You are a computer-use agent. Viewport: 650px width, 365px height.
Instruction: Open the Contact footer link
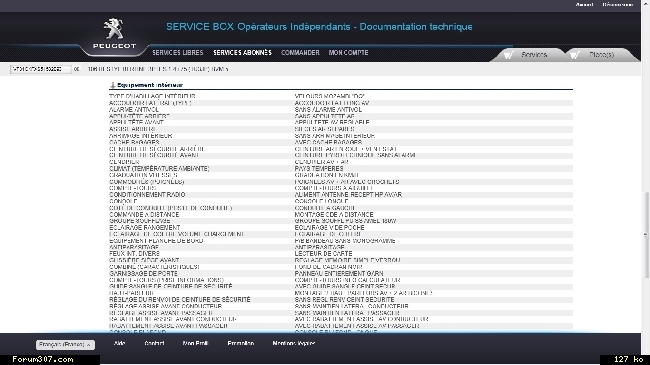point(154,343)
